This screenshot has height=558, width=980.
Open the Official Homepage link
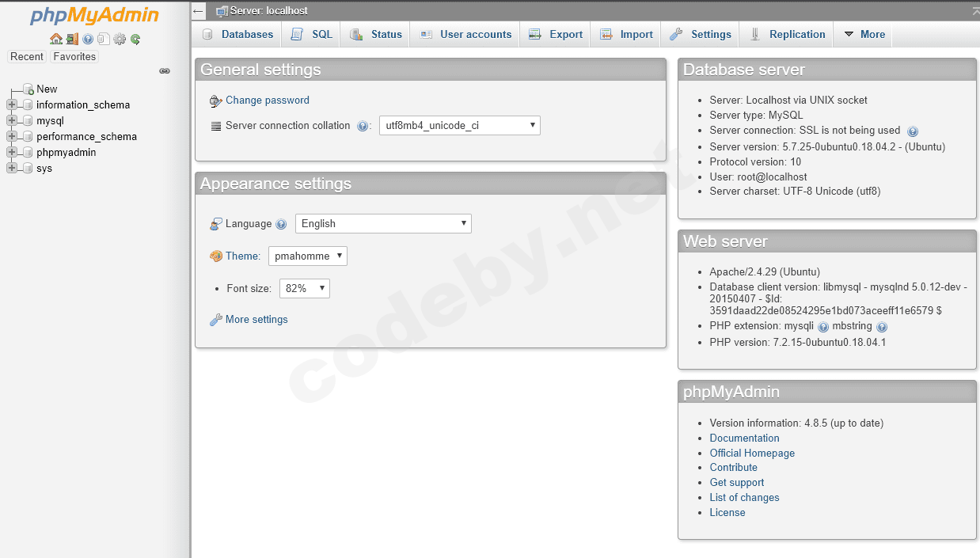pyautogui.click(x=752, y=454)
